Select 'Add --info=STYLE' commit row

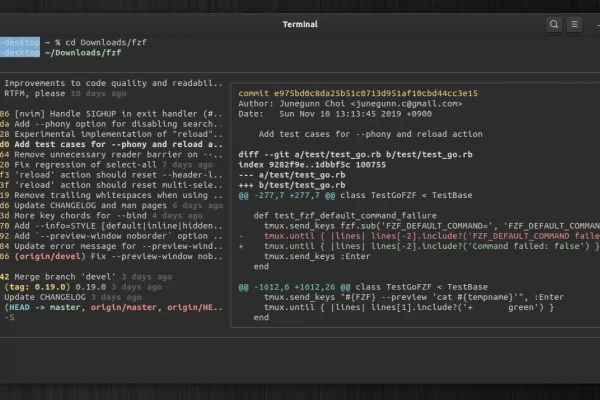pos(111,226)
